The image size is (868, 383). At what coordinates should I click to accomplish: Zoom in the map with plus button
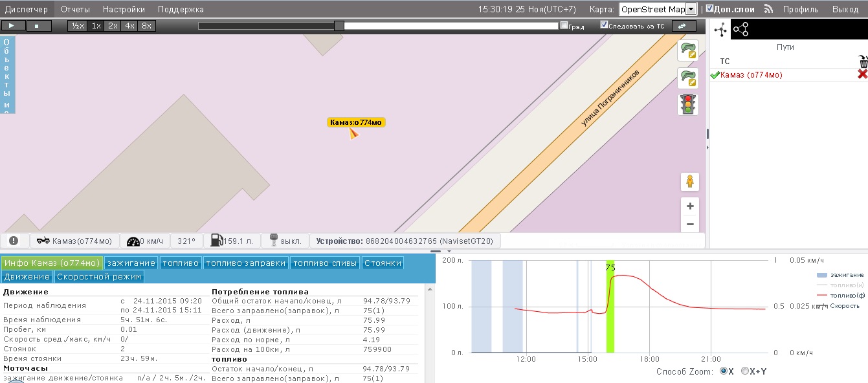pyautogui.click(x=690, y=206)
